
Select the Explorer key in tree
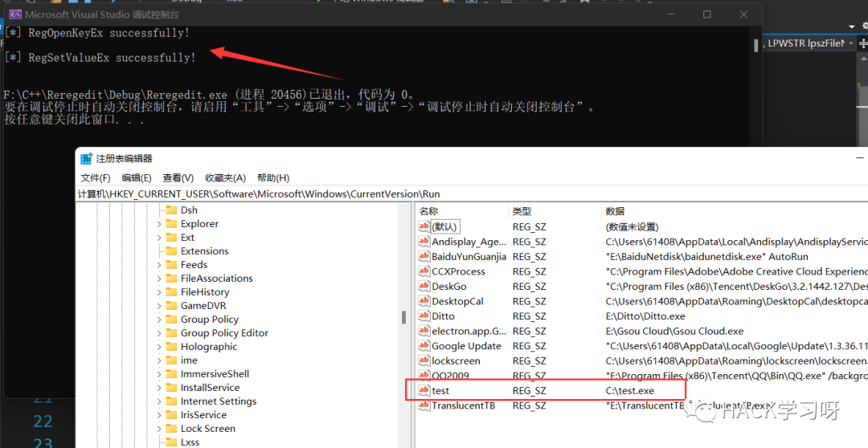199,224
